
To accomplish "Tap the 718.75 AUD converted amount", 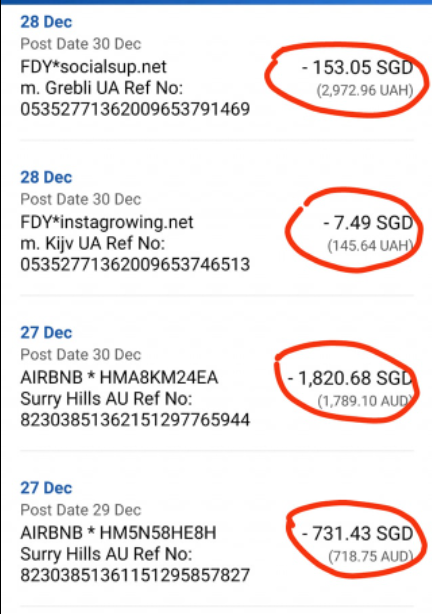I will click(371, 556).
